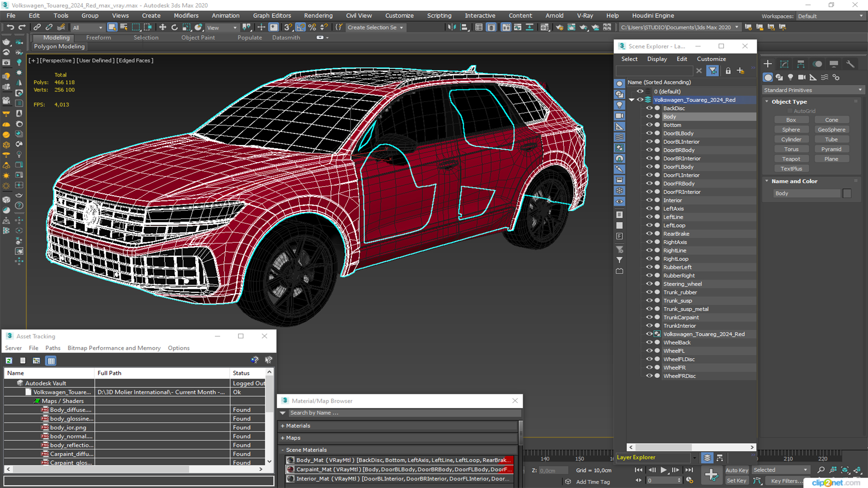Switch to the Freeform ribbon tab
Image resolution: width=868 pixels, height=488 pixels.
(x=98, y=38)
